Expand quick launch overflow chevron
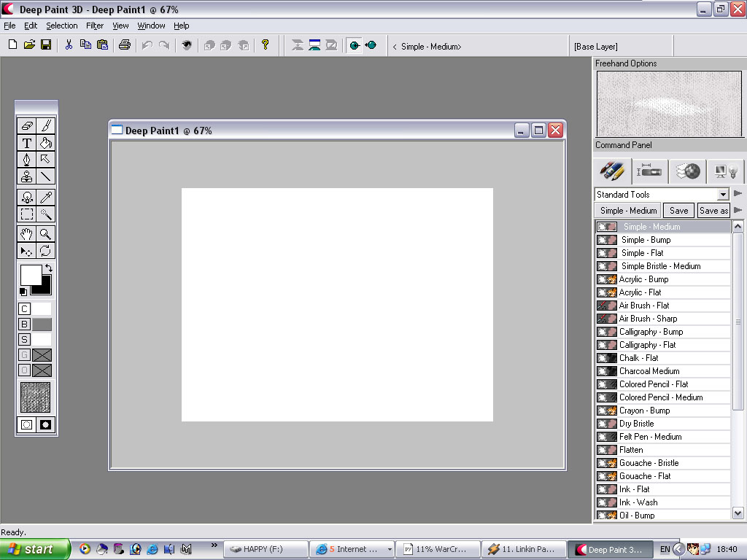Screen dimensions: 747x560 coord(214,545)
